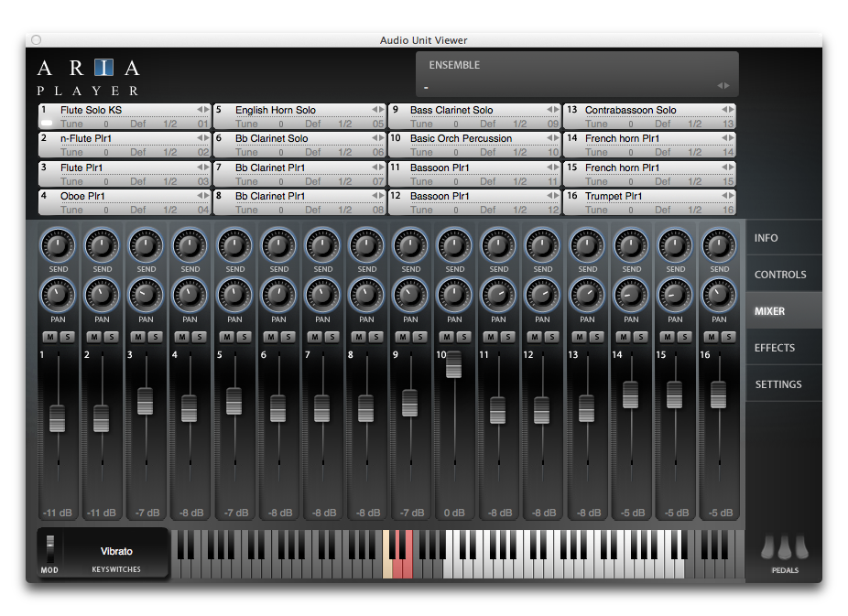This screenshot has height=616, width=848.
Task: Open instrument arrows for English Horn Solo
Action: (377, 110)
